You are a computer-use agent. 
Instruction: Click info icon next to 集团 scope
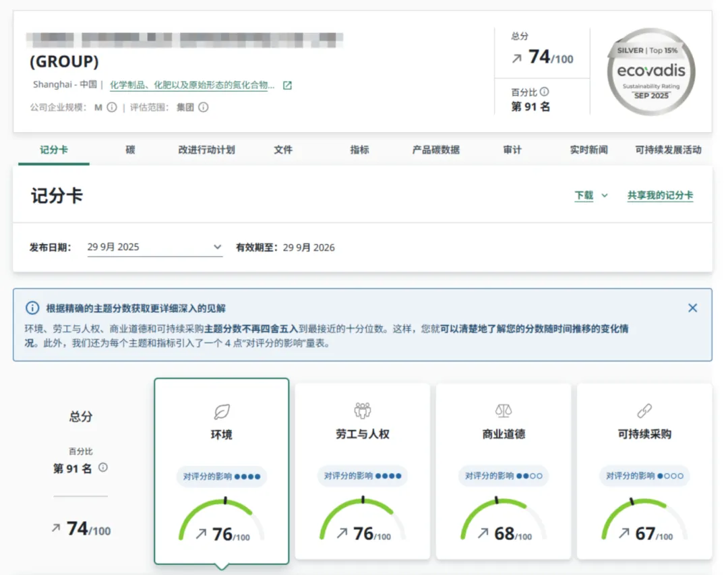[204, 107]
